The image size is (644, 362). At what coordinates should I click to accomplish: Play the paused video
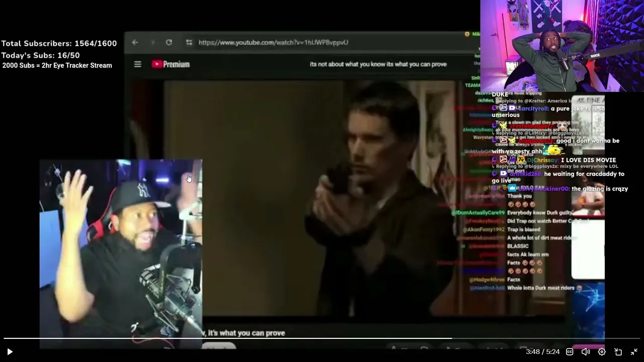10,352
